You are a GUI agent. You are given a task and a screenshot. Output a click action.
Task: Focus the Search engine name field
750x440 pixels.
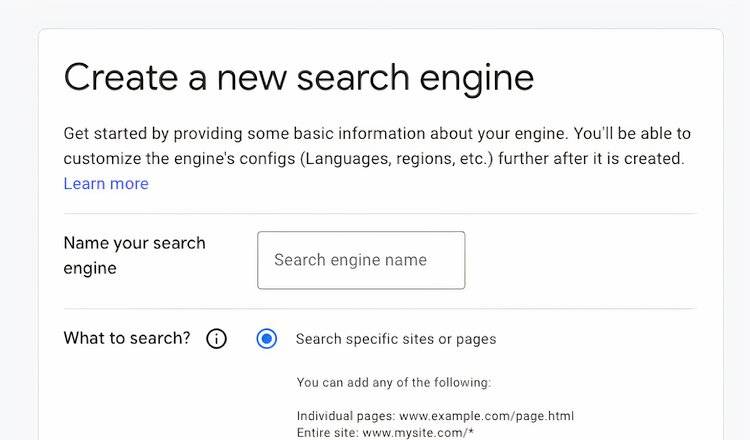click(x=361, y=260)
